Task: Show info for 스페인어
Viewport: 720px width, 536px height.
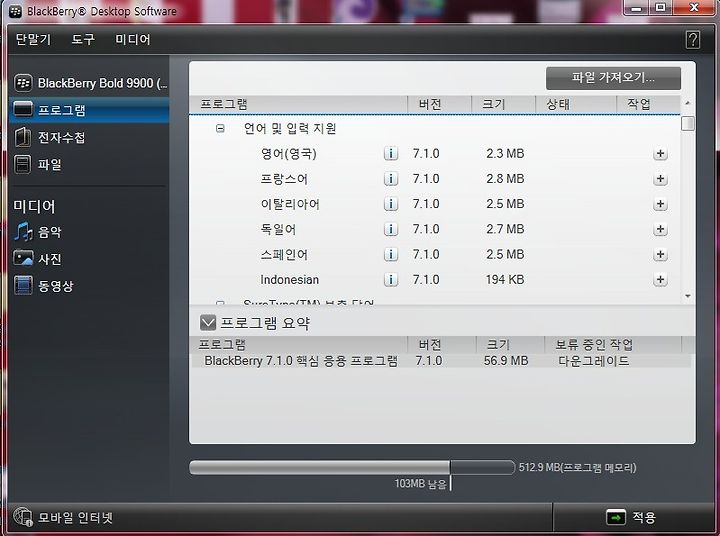Action: pyautogui.click(x=391, y=254)
